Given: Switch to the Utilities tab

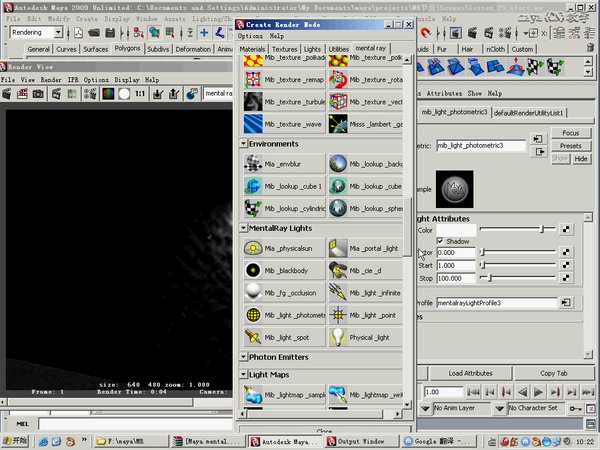Looking at the screenshot, I should [339, 49].
